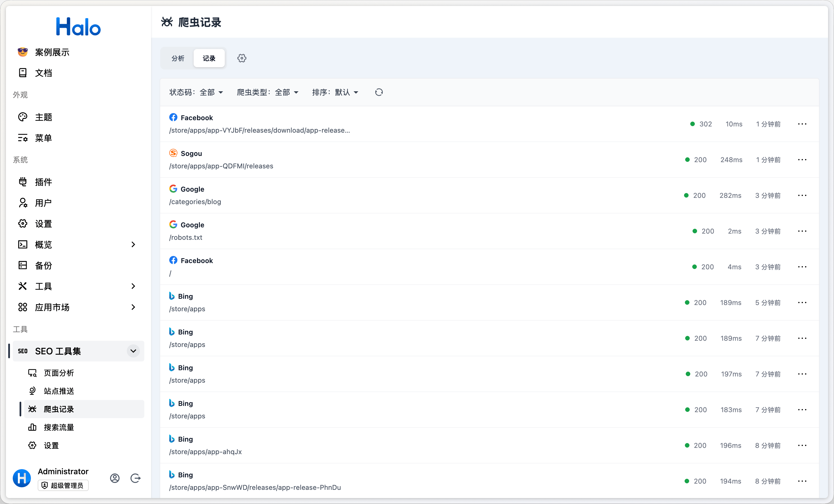The width and height of the screenshot is (834, 504).
Task: Click the logout icon
Action: coord(136,478)
